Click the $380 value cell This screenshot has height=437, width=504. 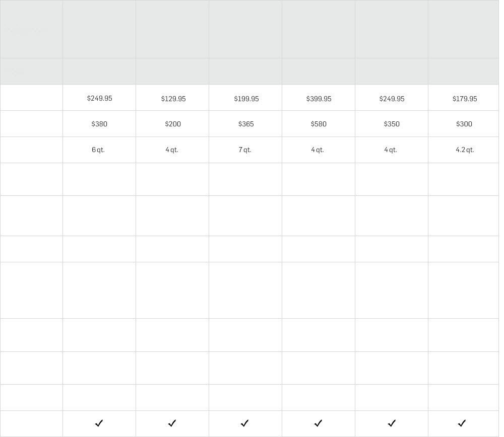click(x=99, y=124)
